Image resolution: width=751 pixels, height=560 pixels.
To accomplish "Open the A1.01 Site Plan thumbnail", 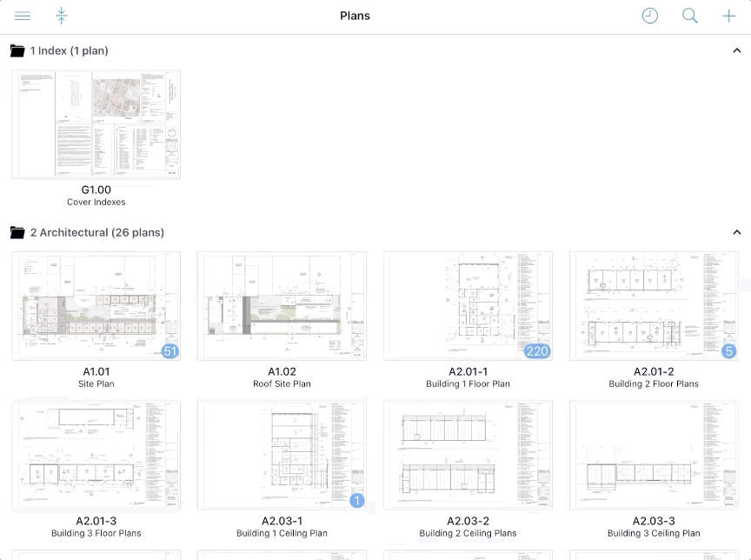I will [x=96, y=305].
